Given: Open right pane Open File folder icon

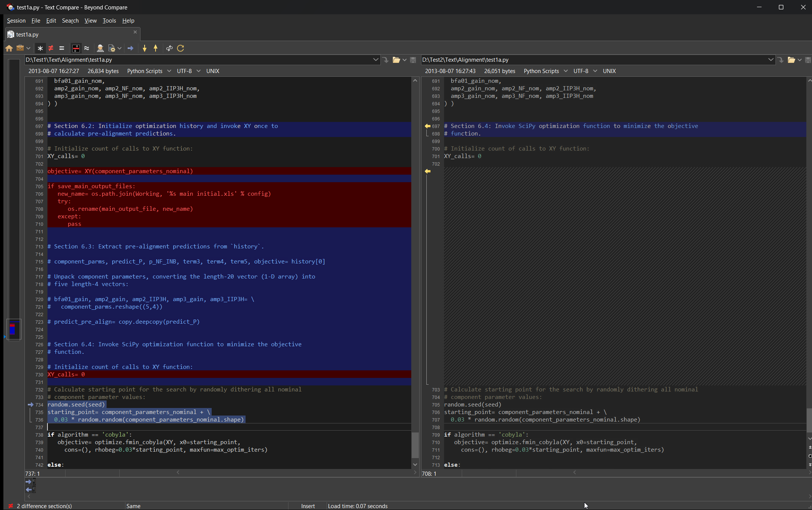Looking at the screenshot, I should (791, 60).
